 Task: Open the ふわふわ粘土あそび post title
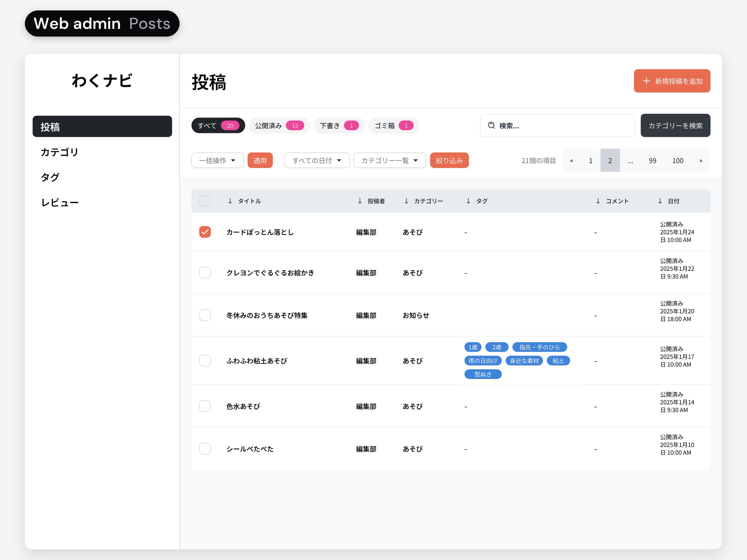pos(257,361)
